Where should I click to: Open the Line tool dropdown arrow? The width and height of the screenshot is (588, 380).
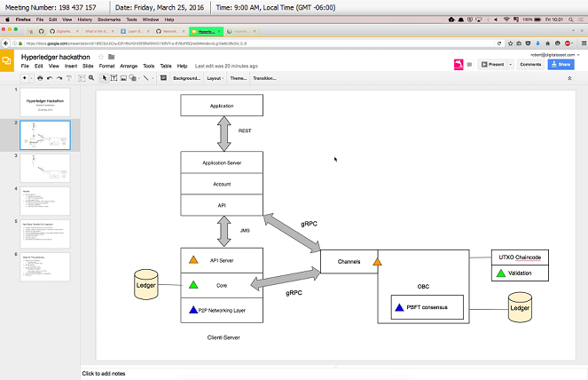(x=153, y=78)
